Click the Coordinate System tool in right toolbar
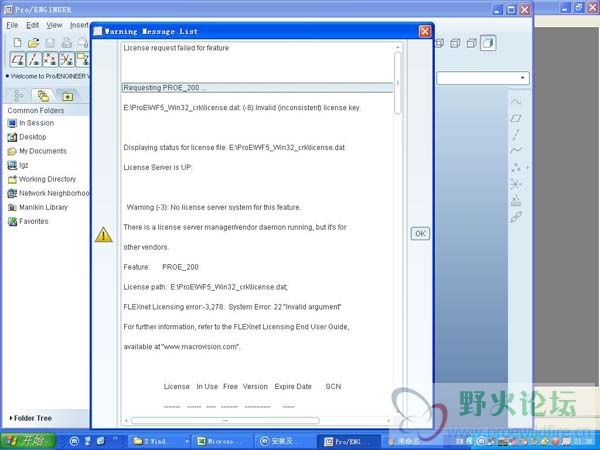 [516, 184]
